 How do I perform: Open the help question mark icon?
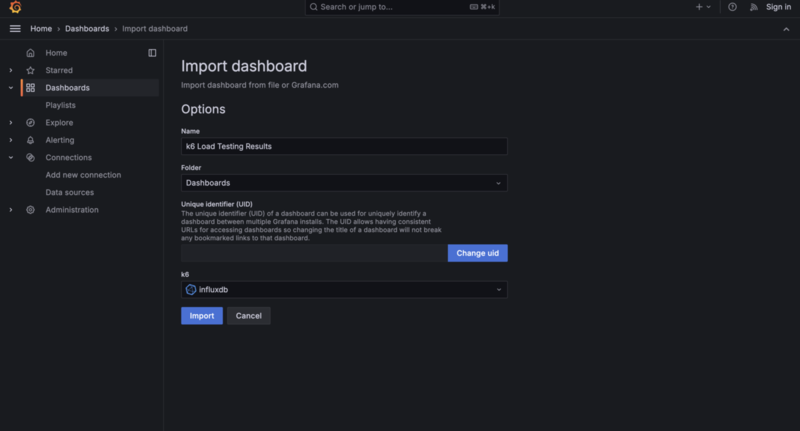click(x=732, y=7)
